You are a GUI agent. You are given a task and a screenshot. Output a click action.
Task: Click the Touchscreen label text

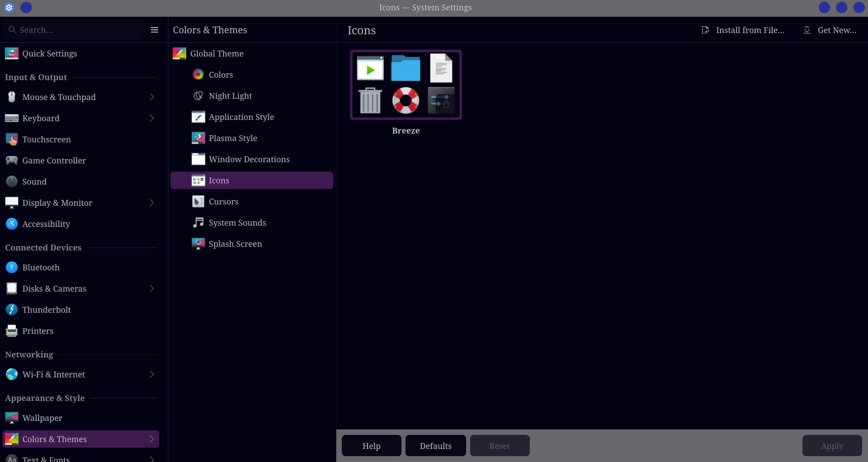point(47,139)
